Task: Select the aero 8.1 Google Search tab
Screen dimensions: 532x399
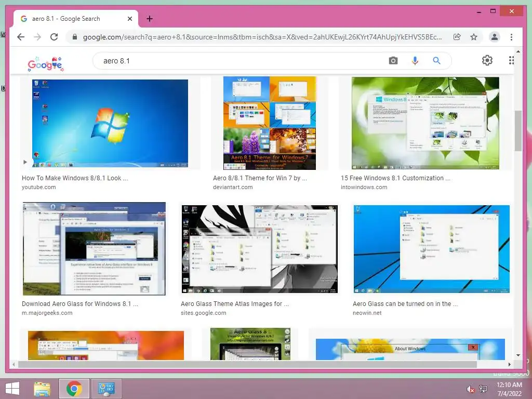Action: (x=76, y=19)
